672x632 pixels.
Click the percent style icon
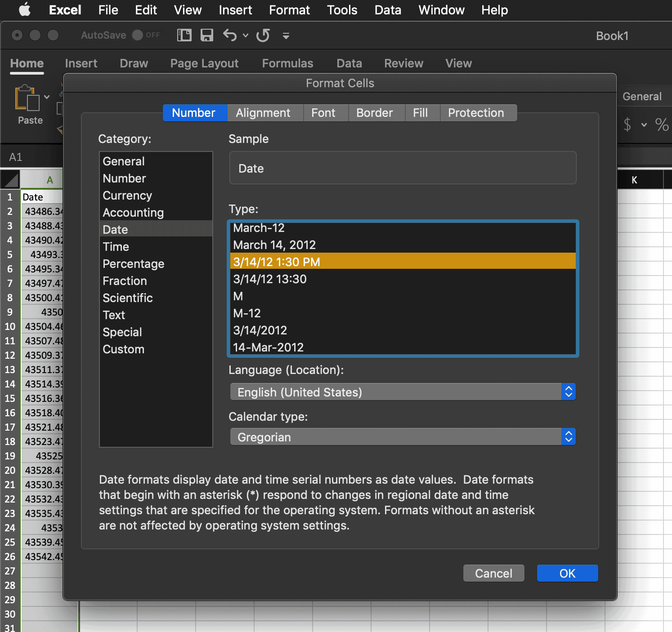pyautogui.click(x=661, y=125)
